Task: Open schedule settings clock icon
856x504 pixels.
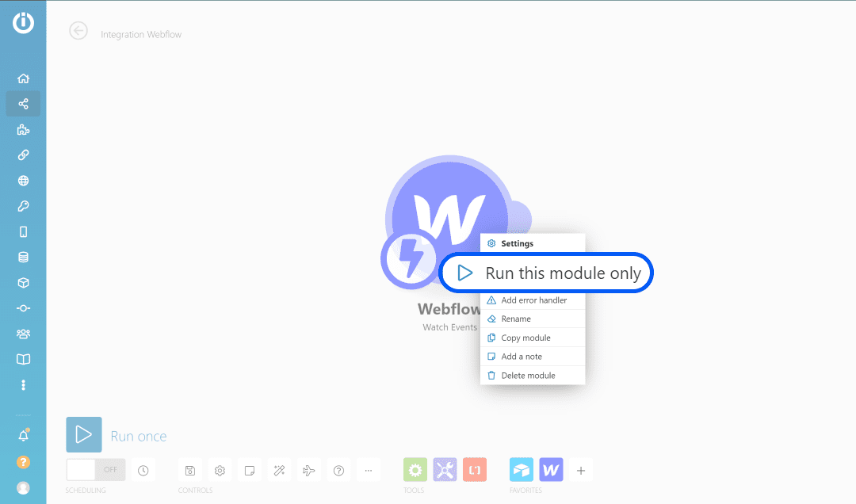Action: click(x=143, y=470)
